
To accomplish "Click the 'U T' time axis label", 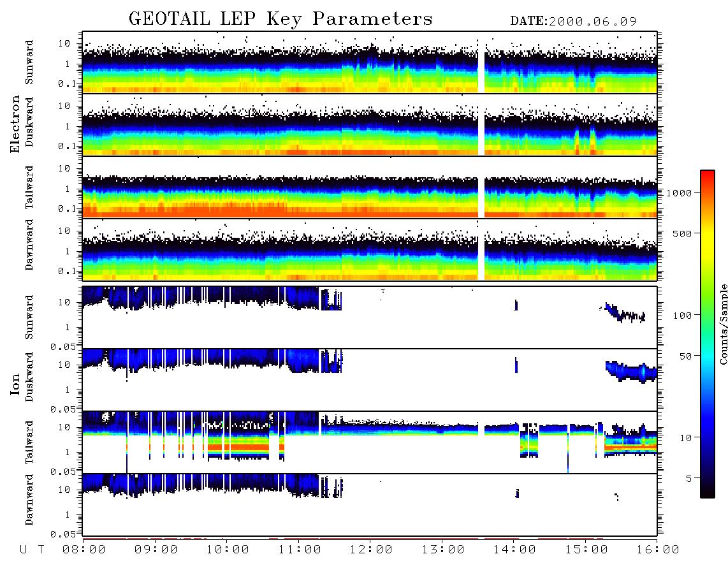I will [x=32, y=550].
